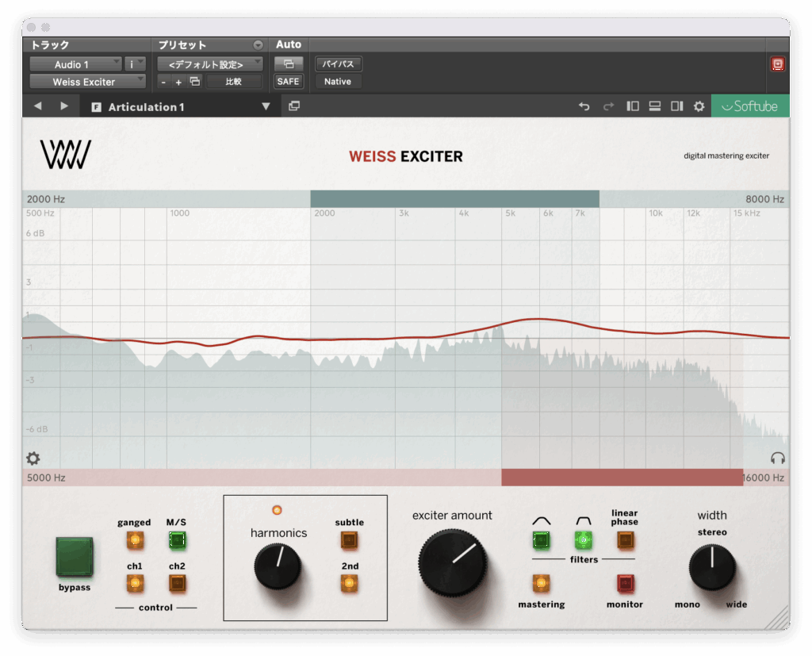Image resolution: width=812 pixels, height=656 pixels.
Task: Click the harmonics indicator LED
Action: [278, 510]
